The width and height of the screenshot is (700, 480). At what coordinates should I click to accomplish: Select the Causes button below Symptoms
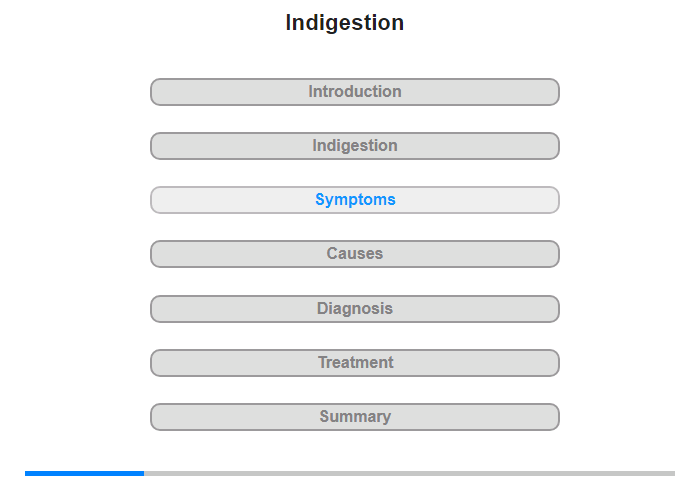[354, 254]
